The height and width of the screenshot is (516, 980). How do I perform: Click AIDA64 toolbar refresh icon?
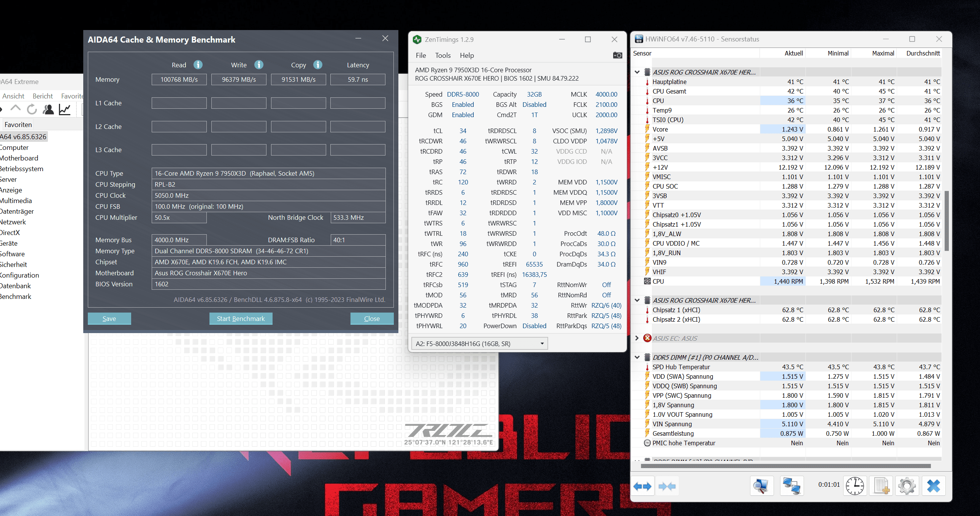pos(32,110)
